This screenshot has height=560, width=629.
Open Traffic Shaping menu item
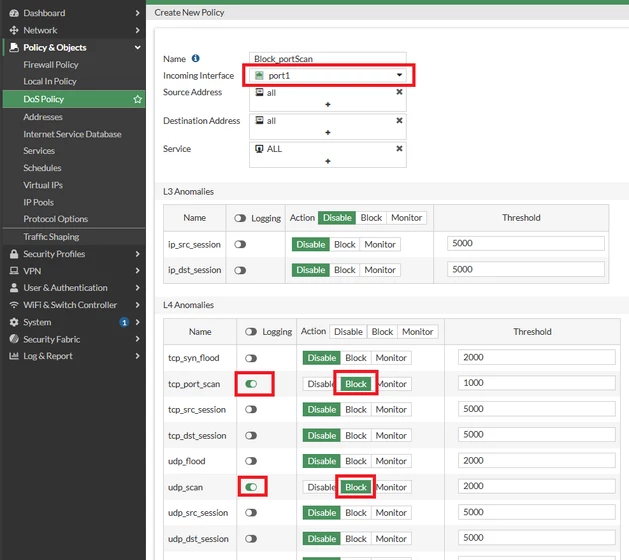(51, 237)
